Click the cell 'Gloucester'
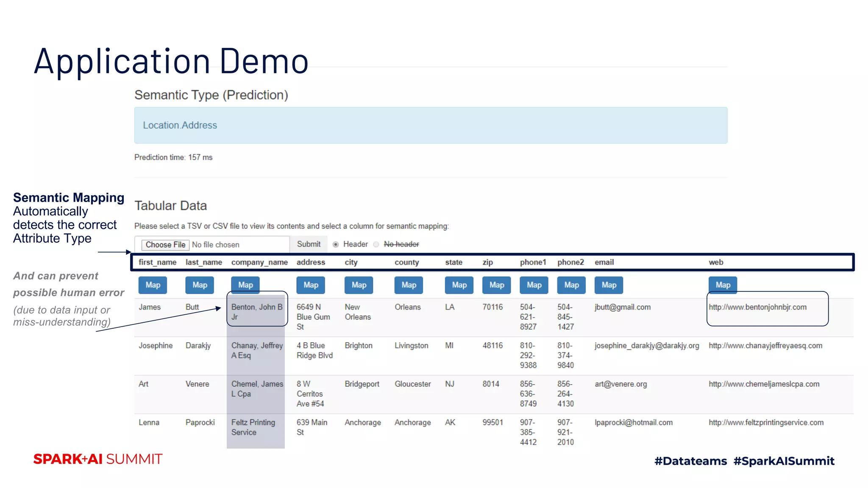Image resolution: width=868 pixels, height=488 pixels. click(x=412, y=384)
